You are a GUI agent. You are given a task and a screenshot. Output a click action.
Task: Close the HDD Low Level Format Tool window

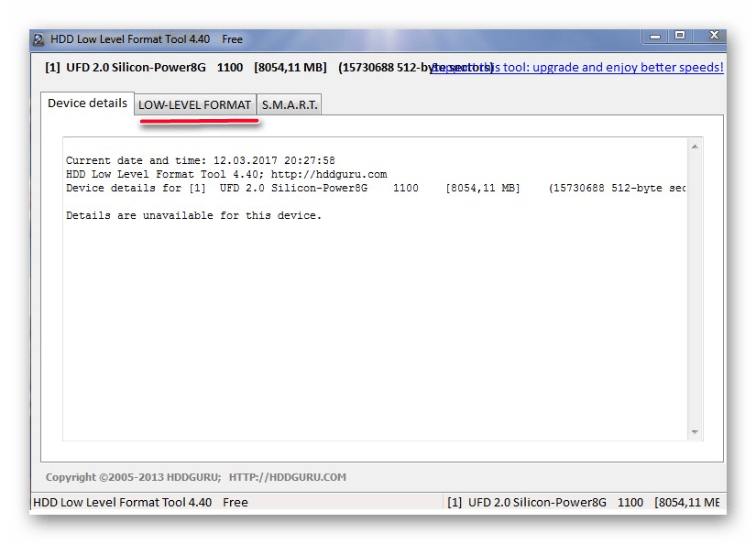(x=714, y=36)
